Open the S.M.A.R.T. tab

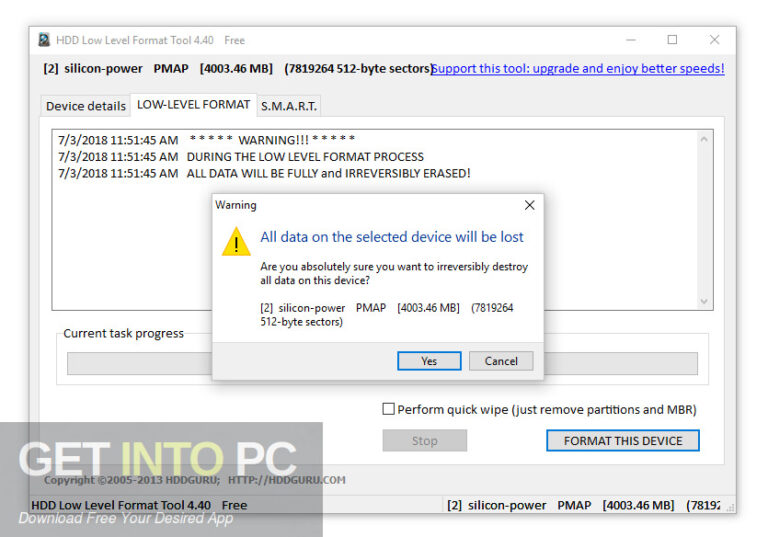pos(288,106)
